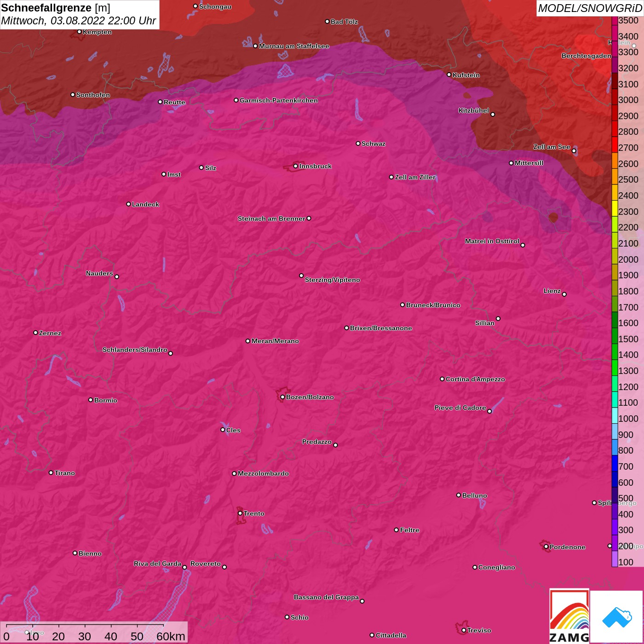Click the Landeck city marker
Viewport: 644px width, 644px height.
[x=128, y=204]
